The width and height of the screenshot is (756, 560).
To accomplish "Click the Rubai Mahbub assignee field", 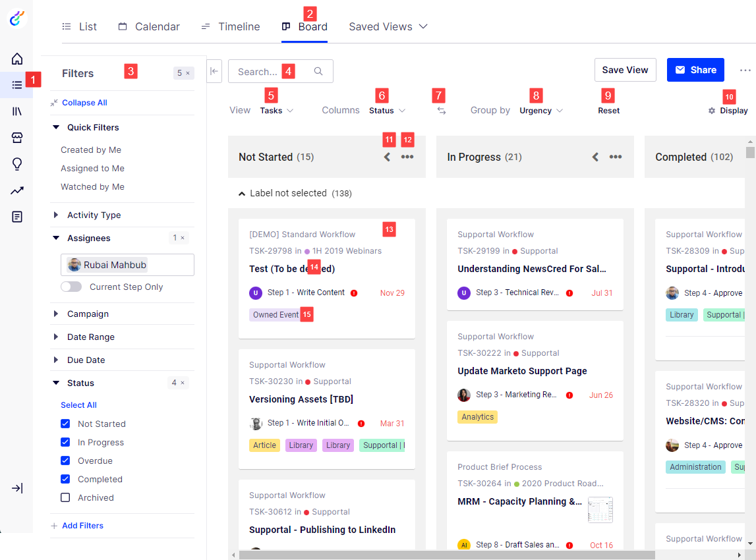I will pyautogui.click(x=127, y=265).
